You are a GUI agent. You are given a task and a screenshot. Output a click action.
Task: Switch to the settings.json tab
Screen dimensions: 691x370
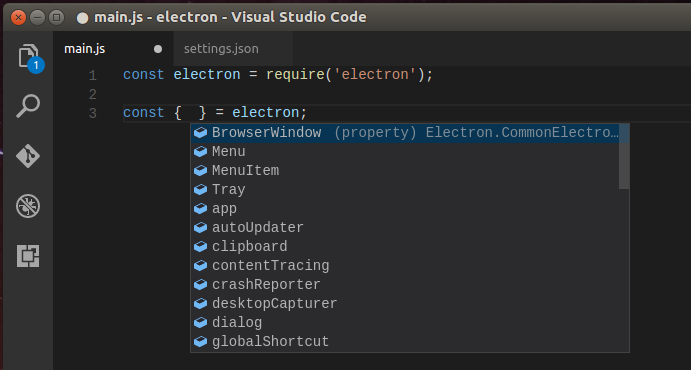tap(233, 49)
